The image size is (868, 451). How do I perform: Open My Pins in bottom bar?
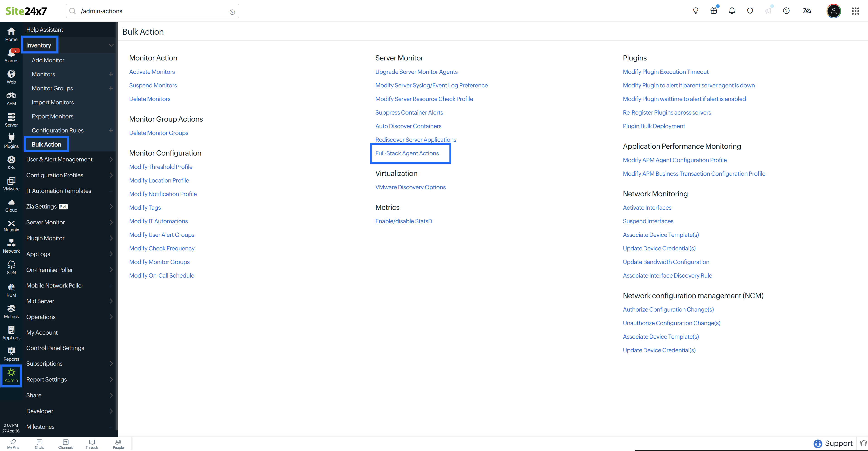tap(13, 444)
